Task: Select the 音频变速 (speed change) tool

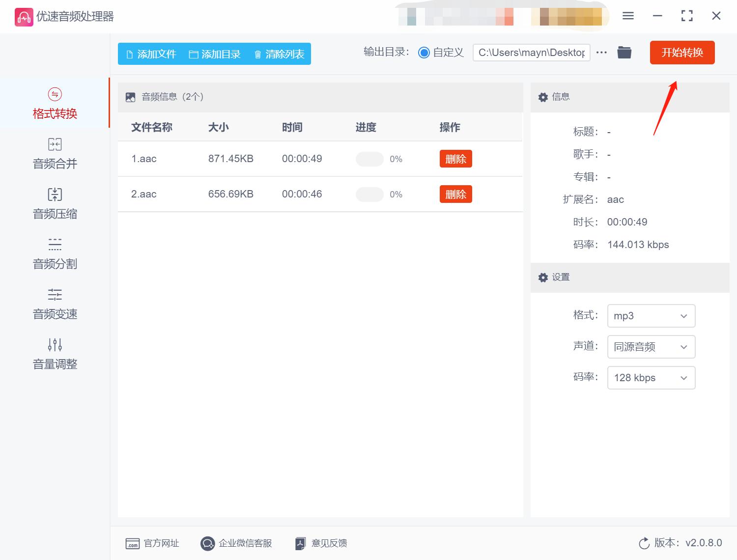Action: point(54,304)
